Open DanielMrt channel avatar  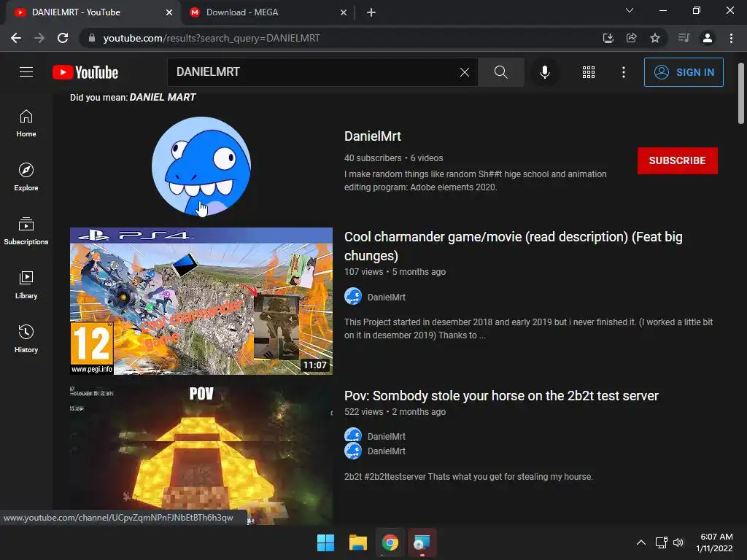tap(201, 166)
